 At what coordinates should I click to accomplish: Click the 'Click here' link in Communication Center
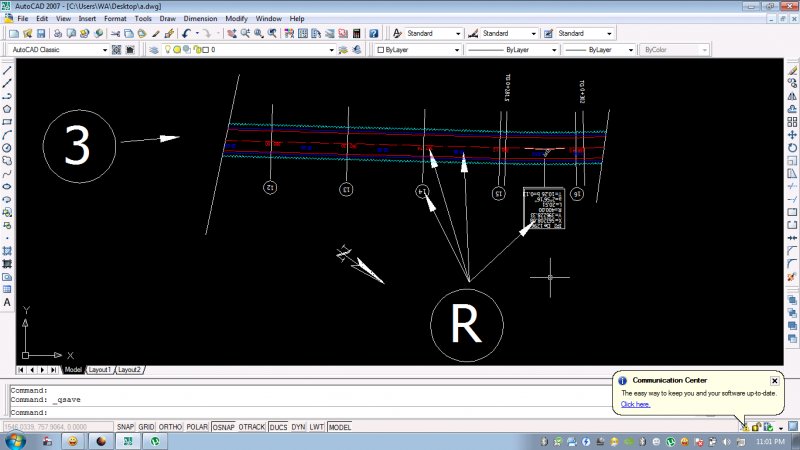[x=635, y=404]
